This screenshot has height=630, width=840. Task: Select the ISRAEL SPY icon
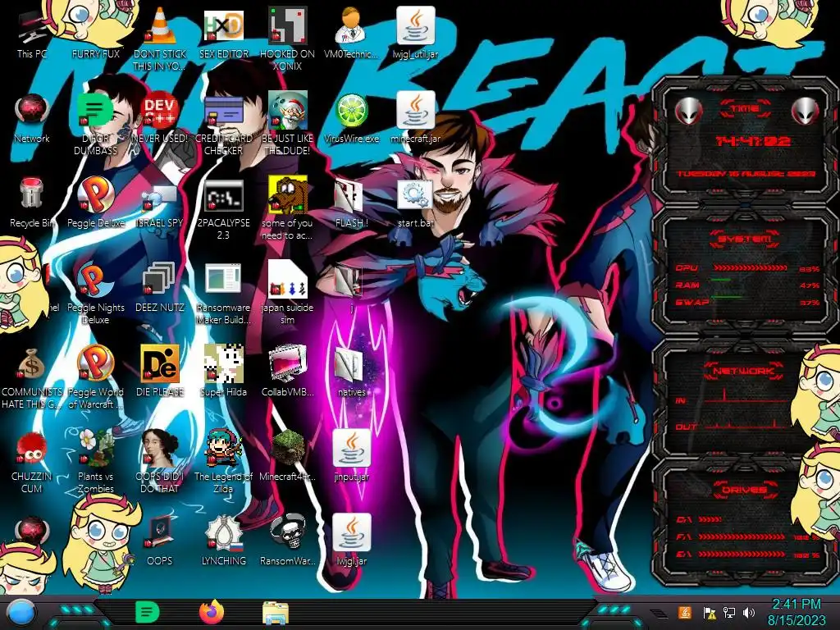click(x=160, y=197)
